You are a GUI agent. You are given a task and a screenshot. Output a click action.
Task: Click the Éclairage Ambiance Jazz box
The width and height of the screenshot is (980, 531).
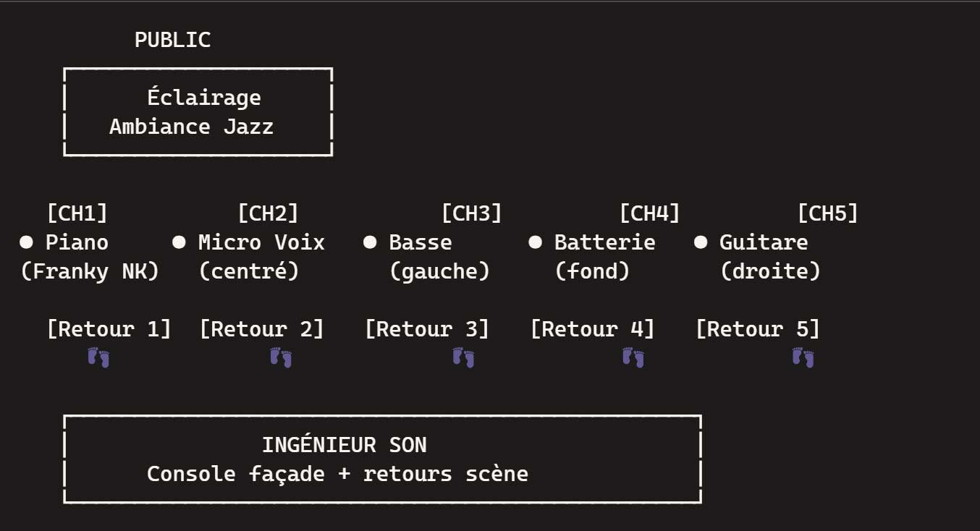coord(198,112)
